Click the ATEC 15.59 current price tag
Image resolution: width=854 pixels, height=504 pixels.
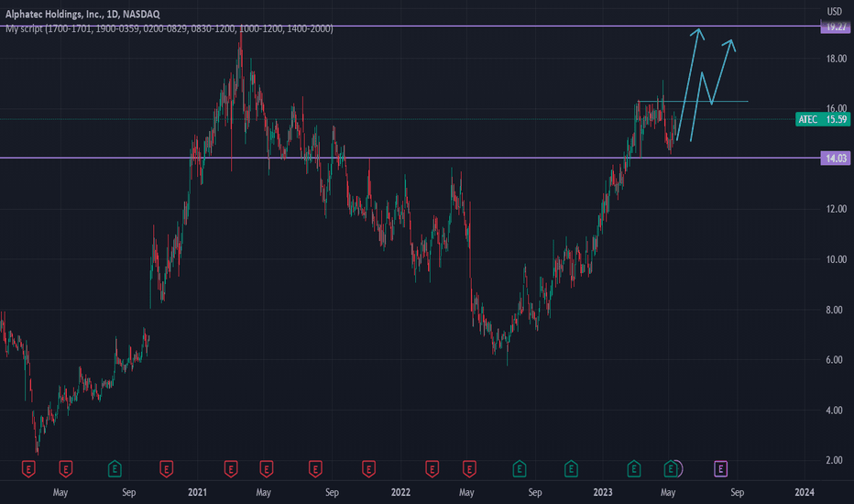tap(823, 119)
